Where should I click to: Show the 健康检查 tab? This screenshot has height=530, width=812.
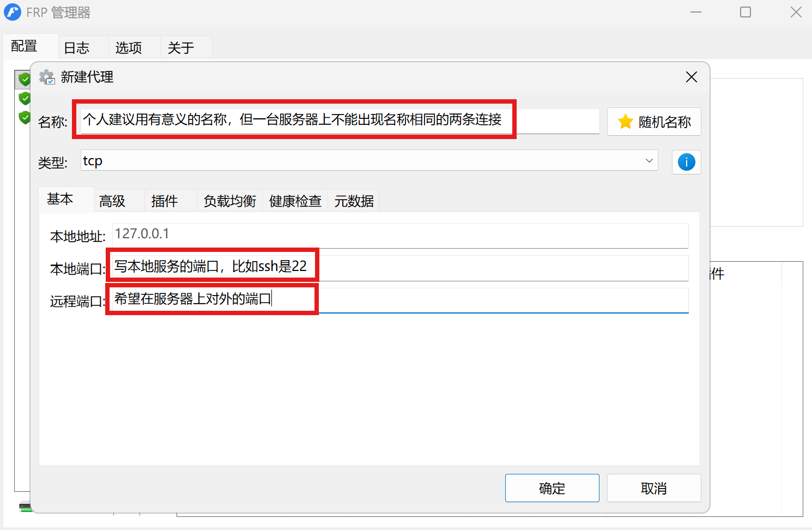click(295, 201)
